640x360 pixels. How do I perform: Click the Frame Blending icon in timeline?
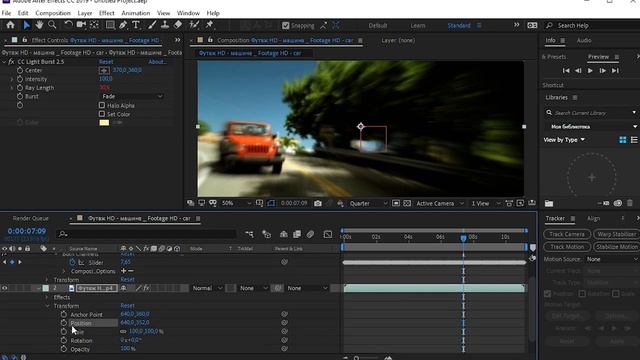[x=297, y=234]
